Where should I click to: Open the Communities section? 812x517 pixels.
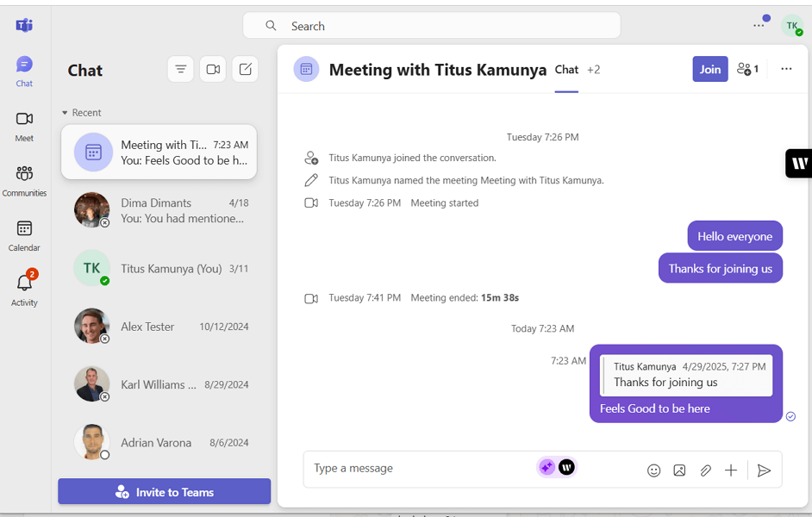click(24, 181)
